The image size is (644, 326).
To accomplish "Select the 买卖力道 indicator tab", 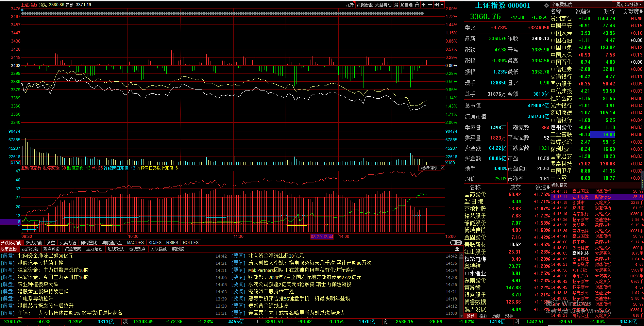I will tap(68, 243).
